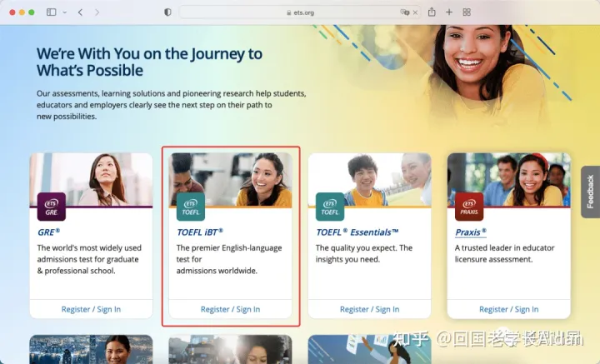This screenshot has height=364, width=600.
Task: Click the text The quality you expect
Action: (x=364, y=253)
